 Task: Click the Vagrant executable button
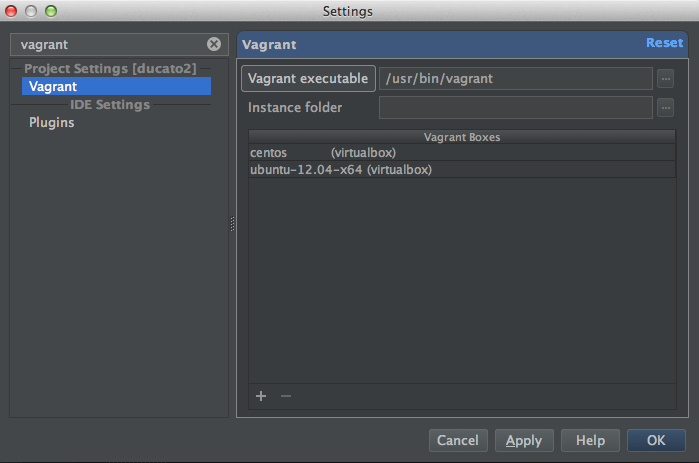coord(308,79)
